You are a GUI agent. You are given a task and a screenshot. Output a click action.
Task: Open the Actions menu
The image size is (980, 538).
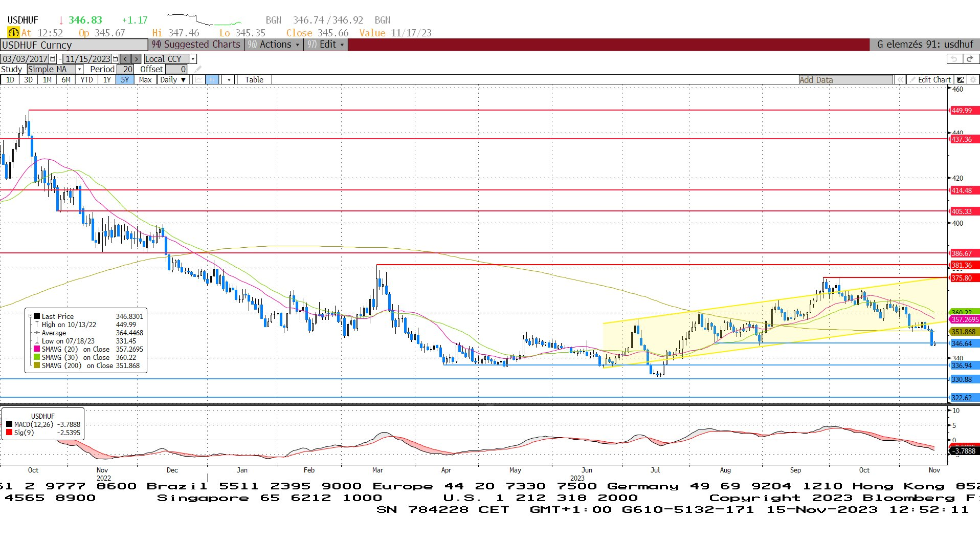[273, 45]
